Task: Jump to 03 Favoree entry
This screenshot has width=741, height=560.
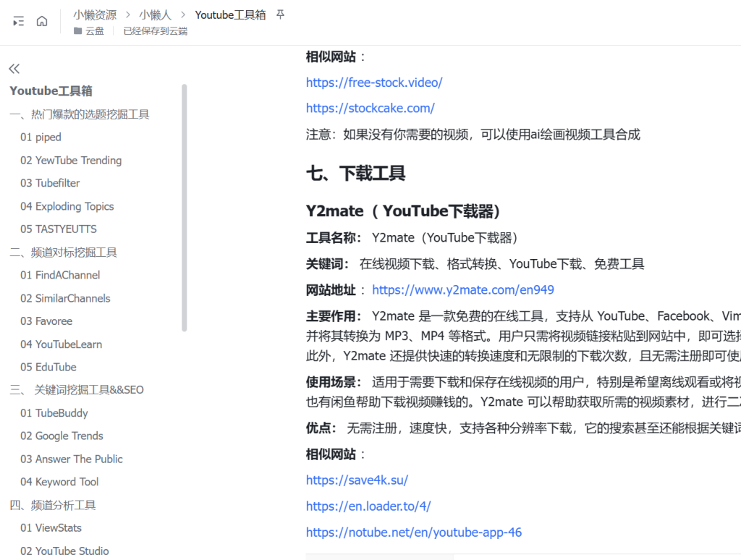Action: click(46, 321)
